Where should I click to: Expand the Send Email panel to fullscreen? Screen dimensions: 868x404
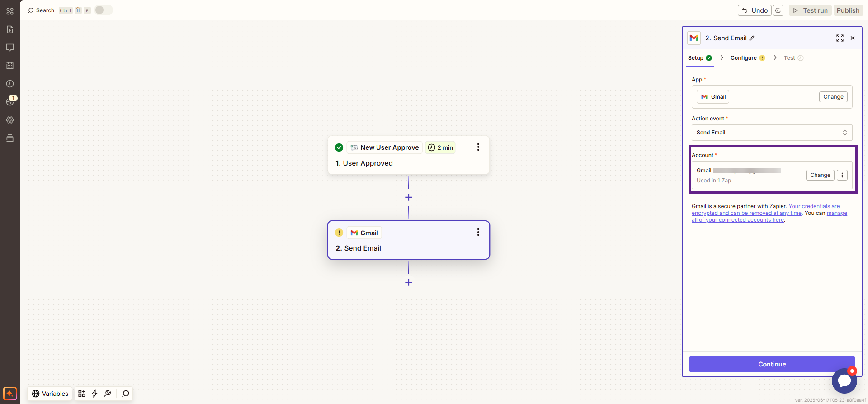pyautogui.click(x=840, y=38)
